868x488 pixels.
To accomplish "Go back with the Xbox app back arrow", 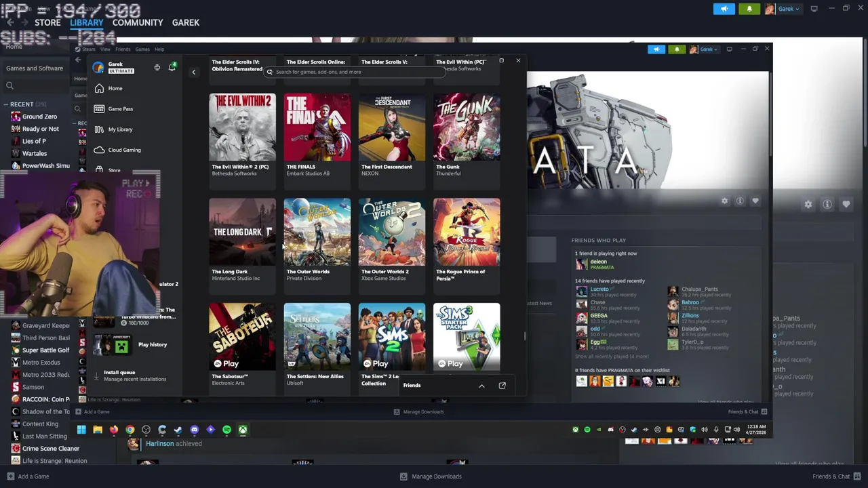I will [x=193, y=72].
